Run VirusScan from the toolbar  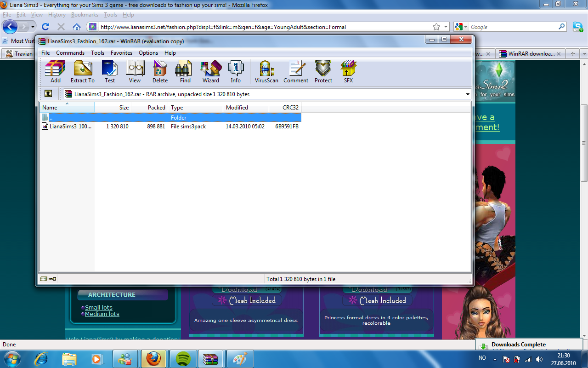point(267,72)
